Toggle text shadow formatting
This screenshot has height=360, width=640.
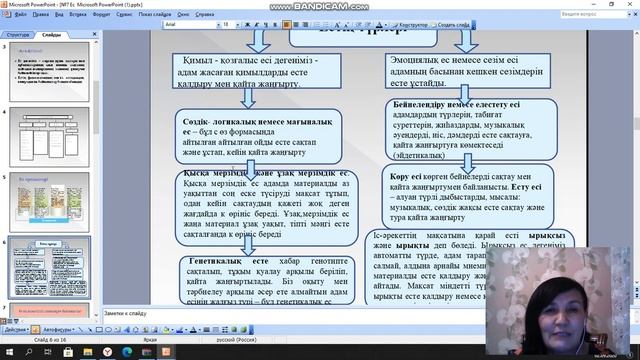(x=275, y=25)
